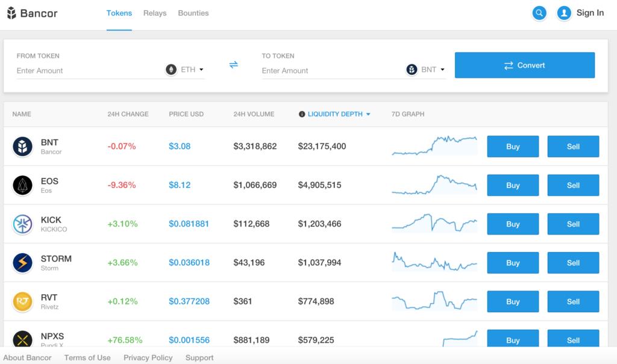Viewport: 617px width, 364px height.
Task: Click the 24H CHANGE column header
Action: point(128,114)
